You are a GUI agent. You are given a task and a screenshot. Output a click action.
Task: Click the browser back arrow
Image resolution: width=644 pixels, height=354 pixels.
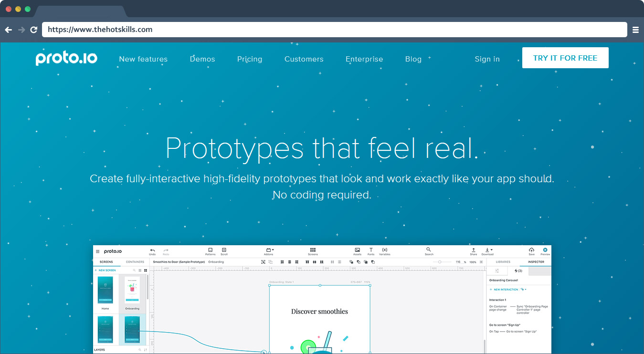8,30
